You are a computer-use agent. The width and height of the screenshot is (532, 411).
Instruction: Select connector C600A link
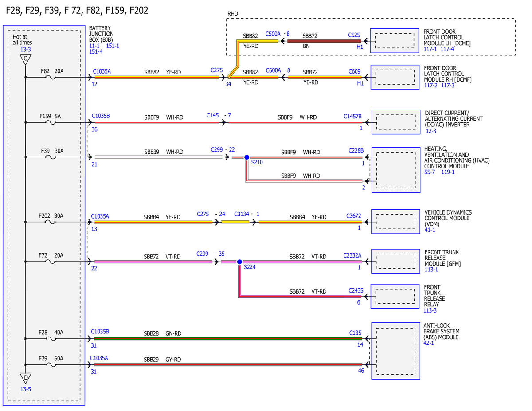273,70
